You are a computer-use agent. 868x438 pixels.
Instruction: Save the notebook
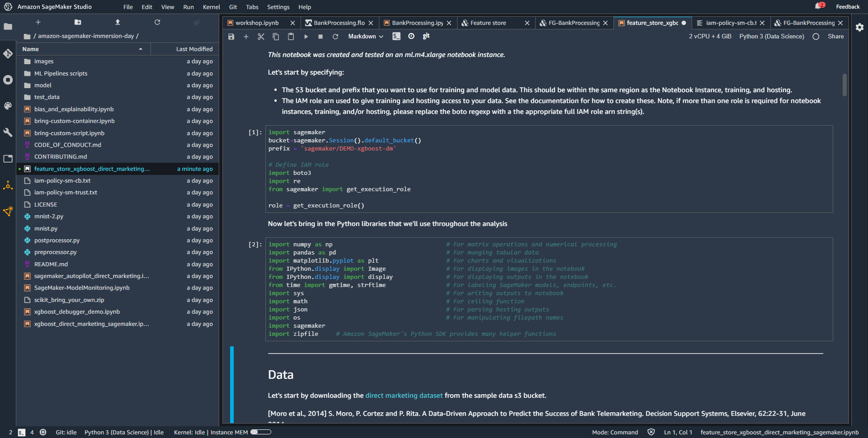point(231,37)
